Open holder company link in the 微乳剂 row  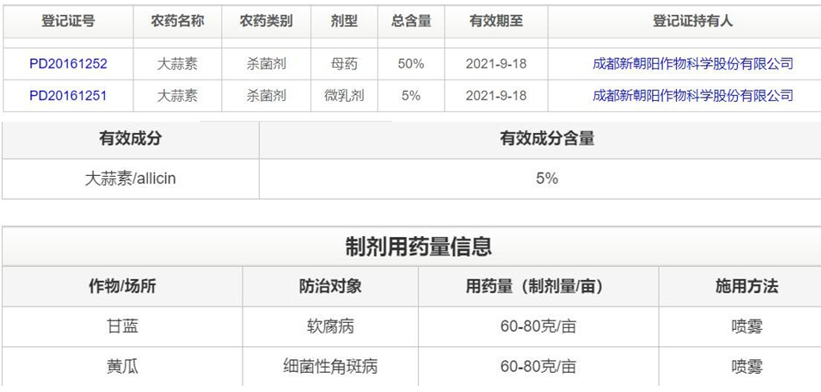tap(693, 96)
